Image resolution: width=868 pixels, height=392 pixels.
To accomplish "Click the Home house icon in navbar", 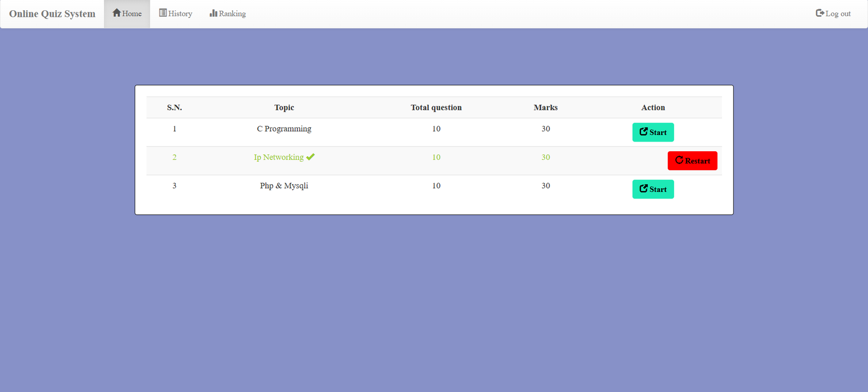I will (x=116, y=13).
